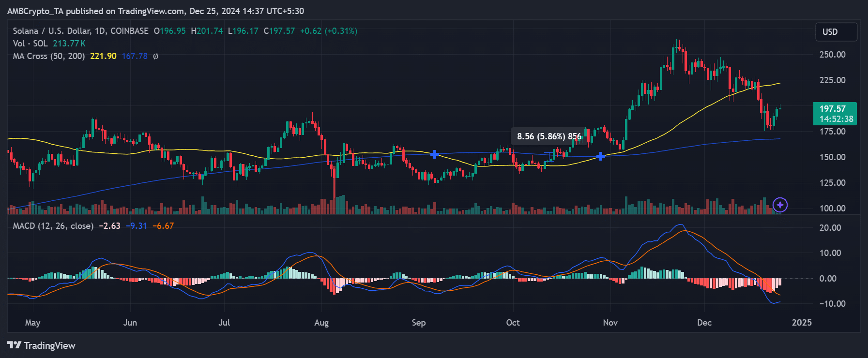Click the yellow 50 MA value 221.90
The width and height of the screenshot is (868, 358).
[x=103, y=56]
